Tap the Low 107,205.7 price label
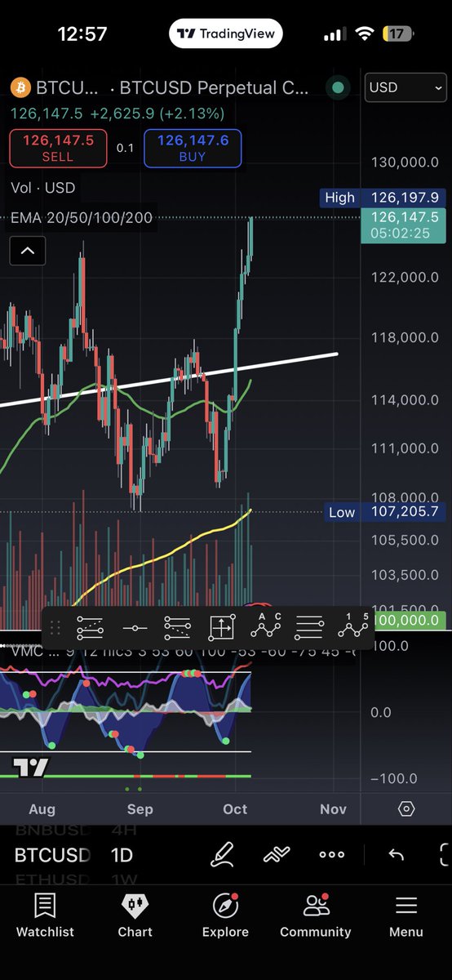 coord(383,512)
